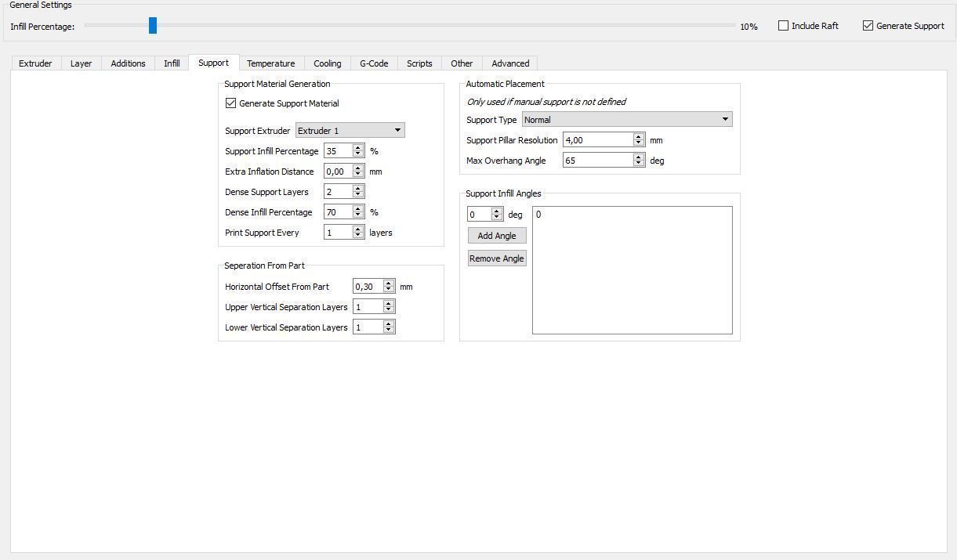Click the Print Support Every spinner arrows
The height and width of the screenshot is (560, 957).
358,233
